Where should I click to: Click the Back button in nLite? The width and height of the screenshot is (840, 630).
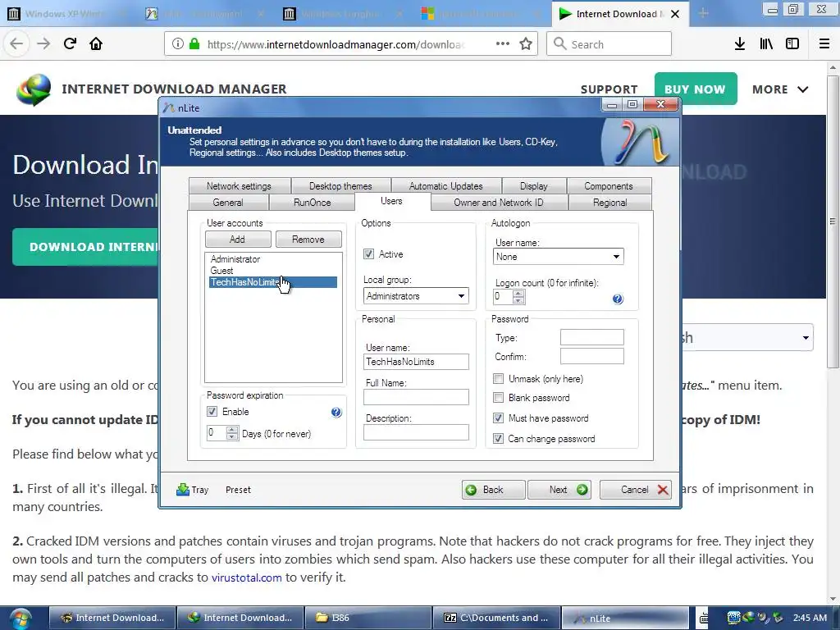[493, 490]
